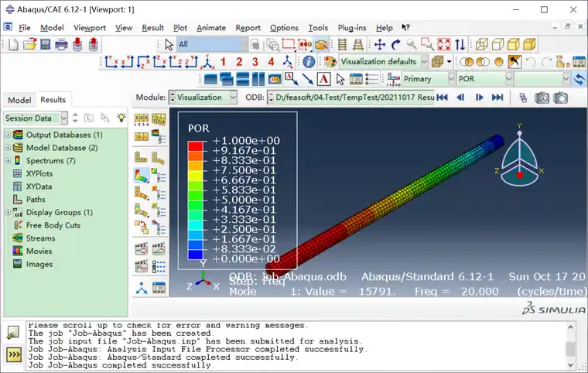Open the Viewport menu

click(90, 28)
